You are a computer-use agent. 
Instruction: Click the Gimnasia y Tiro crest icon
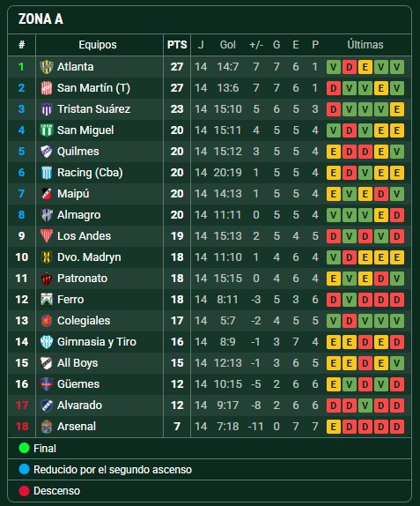47,342
